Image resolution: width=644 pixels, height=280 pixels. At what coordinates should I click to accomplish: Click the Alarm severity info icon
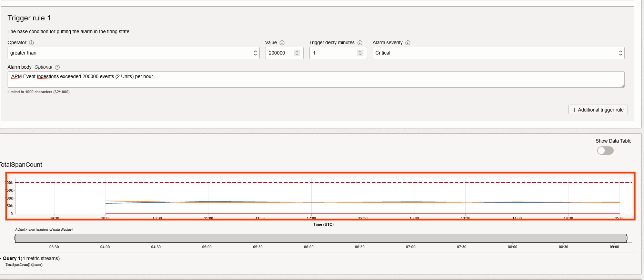(408, 43)
